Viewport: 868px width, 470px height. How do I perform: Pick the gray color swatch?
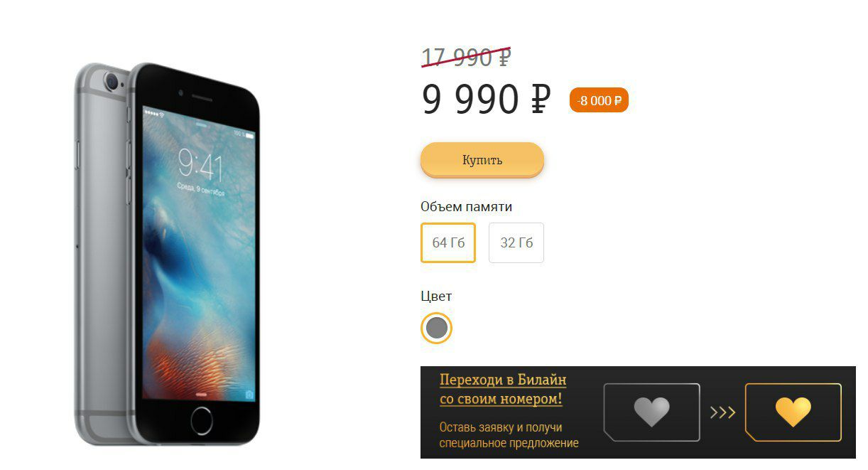coord(437,328)
